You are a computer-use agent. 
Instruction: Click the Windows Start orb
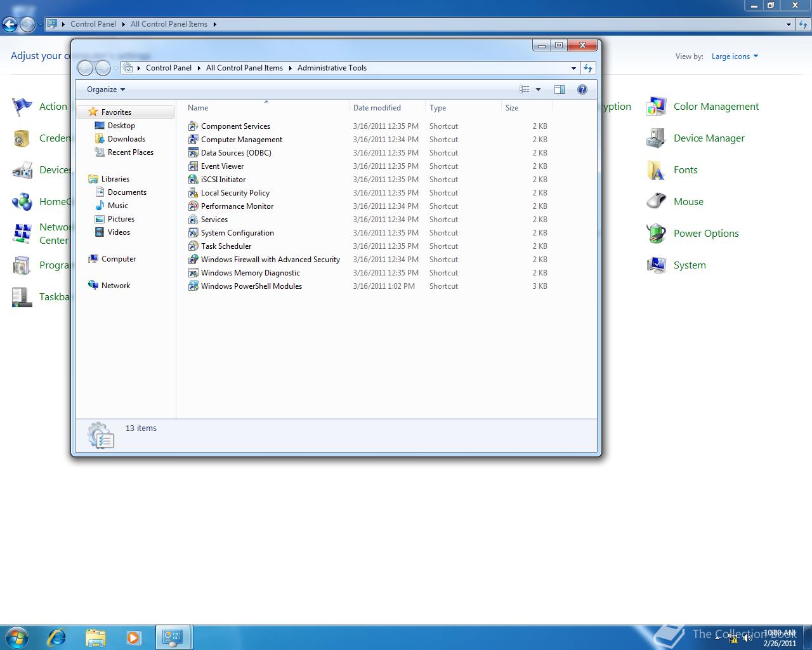click(x=17, y=637)
